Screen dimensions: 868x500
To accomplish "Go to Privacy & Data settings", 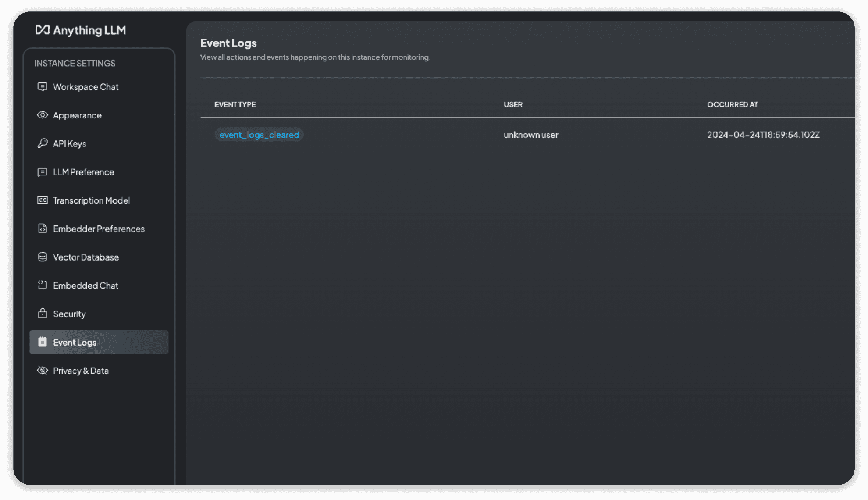I will 81,371.
